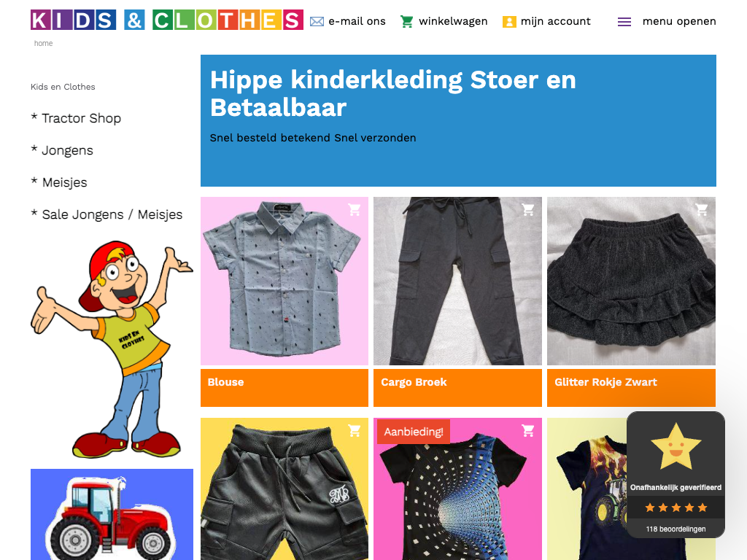Screen dimensions: 747x560
Task: Add Cargo Broek via its cart icon
Action: (527, 209)
